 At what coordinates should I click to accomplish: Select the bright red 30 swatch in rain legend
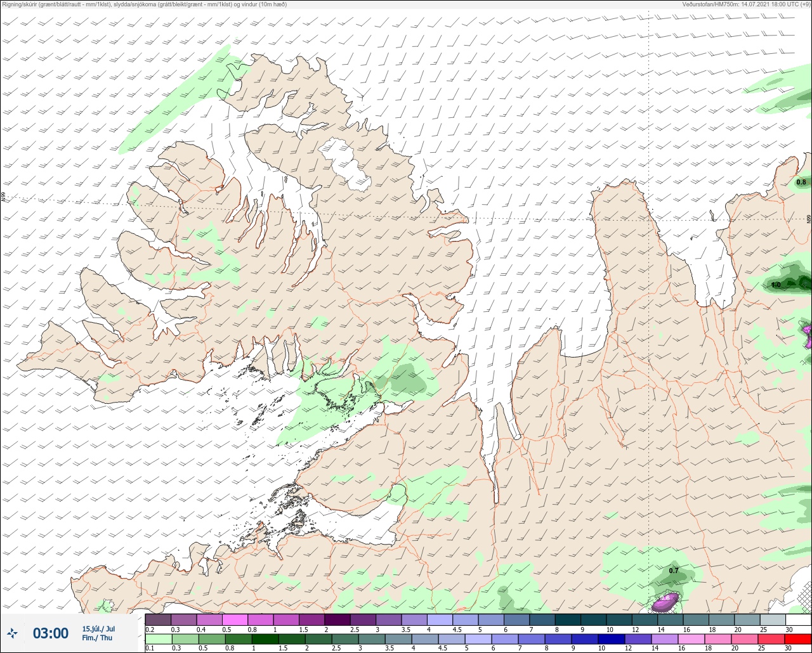point(797,639)
